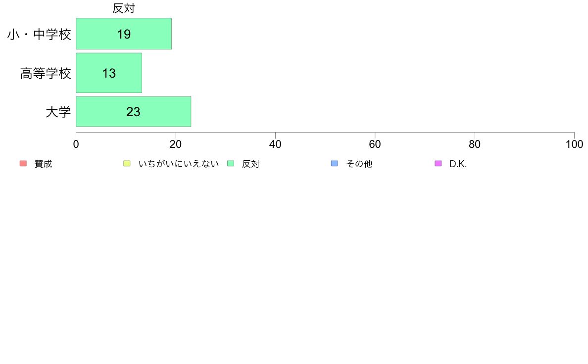The image size is (588, 364).
Task: Click the 小・中学校 category axis label
Action: pyautogui.click(x=39, y=35)
